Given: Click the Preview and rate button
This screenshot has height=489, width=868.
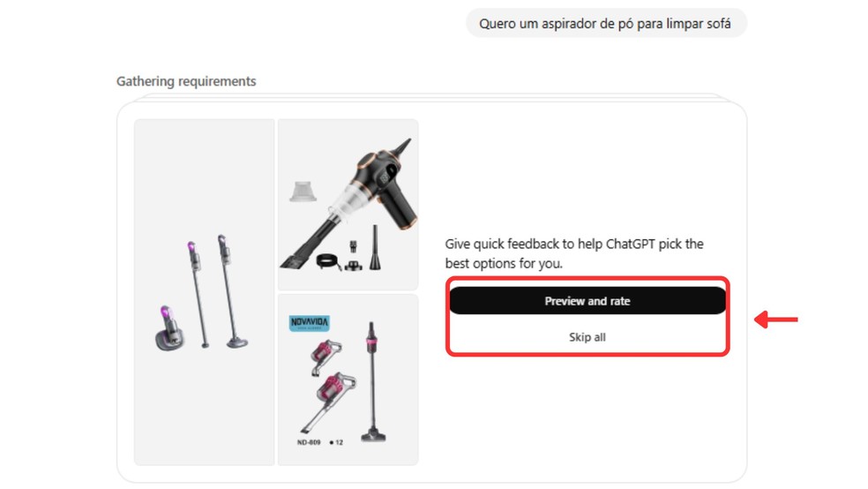Looking at the screenshot, I should pyautogui.click(x=587, y=301).
